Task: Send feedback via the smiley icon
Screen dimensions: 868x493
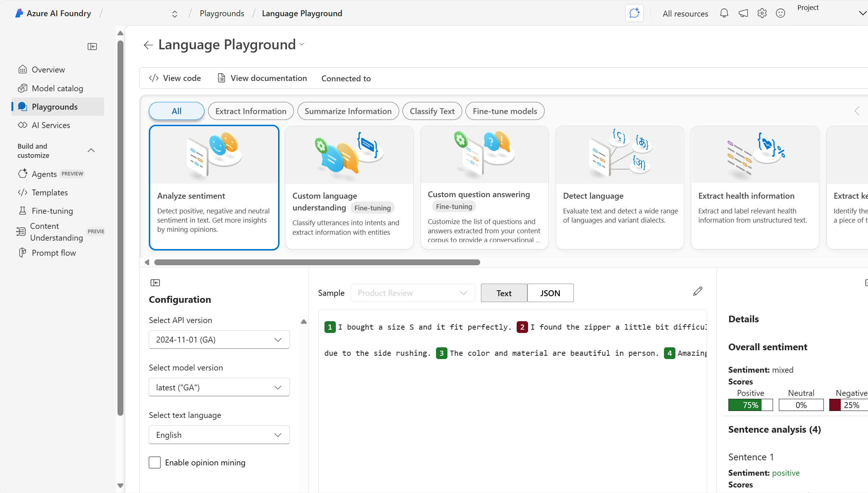Action: pos(781,13)
